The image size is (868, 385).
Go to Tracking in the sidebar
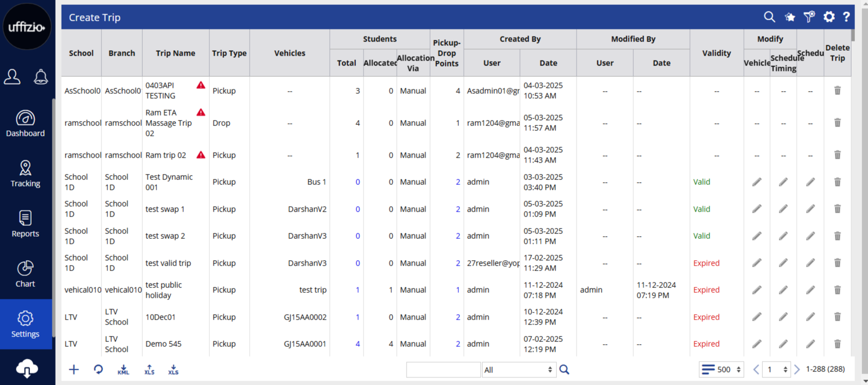26,174
